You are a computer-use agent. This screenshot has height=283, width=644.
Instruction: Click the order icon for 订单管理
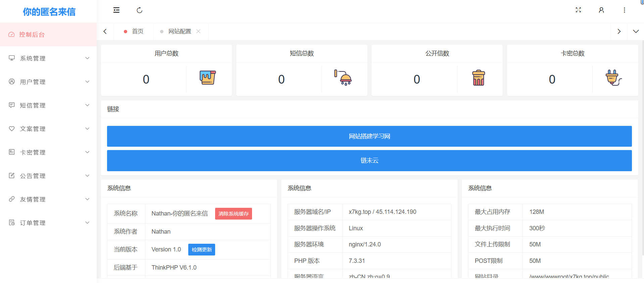(x=12, y=223)
